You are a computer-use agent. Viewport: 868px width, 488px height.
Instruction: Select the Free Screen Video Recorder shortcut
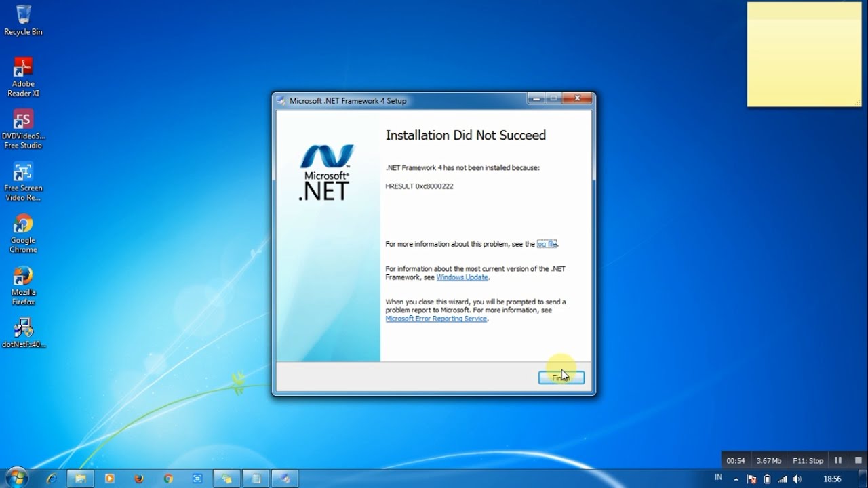point(23,182)
